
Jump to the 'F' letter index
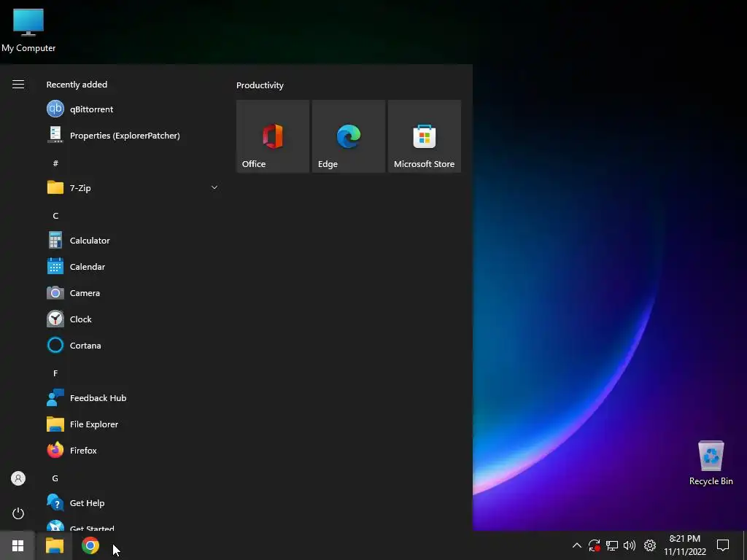[x=55, y=373]
